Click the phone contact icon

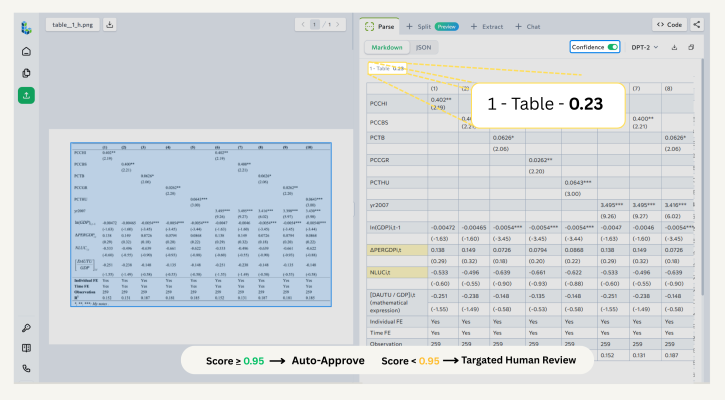click(x=26, y=368)
